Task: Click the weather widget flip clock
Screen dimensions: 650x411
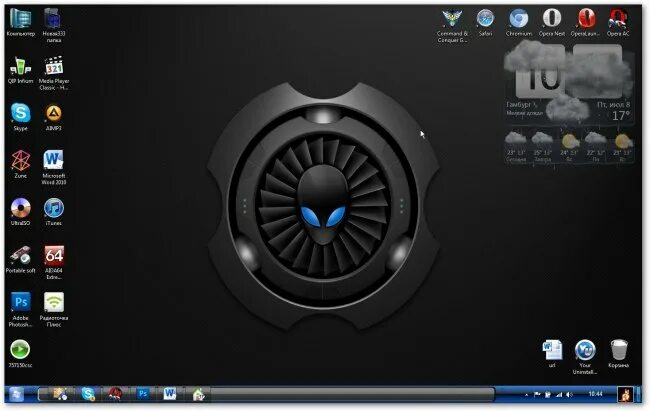Action: coord(569,72)
